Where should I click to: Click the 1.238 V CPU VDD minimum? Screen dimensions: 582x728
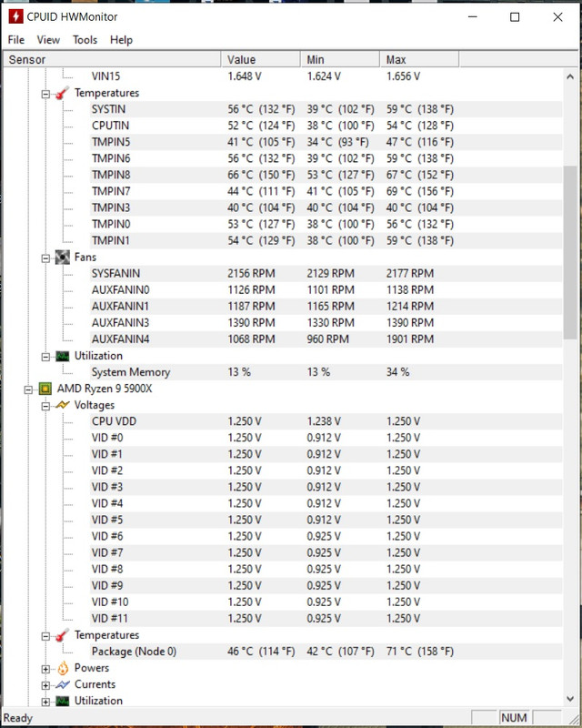[x=324, y=421]
